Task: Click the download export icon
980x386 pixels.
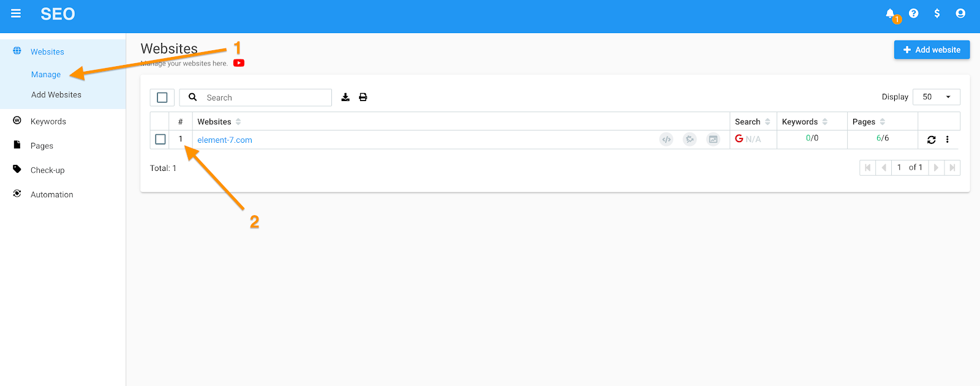Action: pyautogui.click(x=345, y=97)
